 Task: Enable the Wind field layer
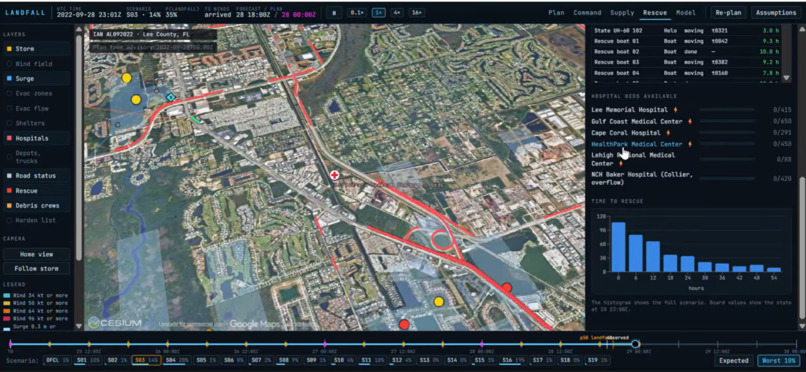tap(36, 64)
